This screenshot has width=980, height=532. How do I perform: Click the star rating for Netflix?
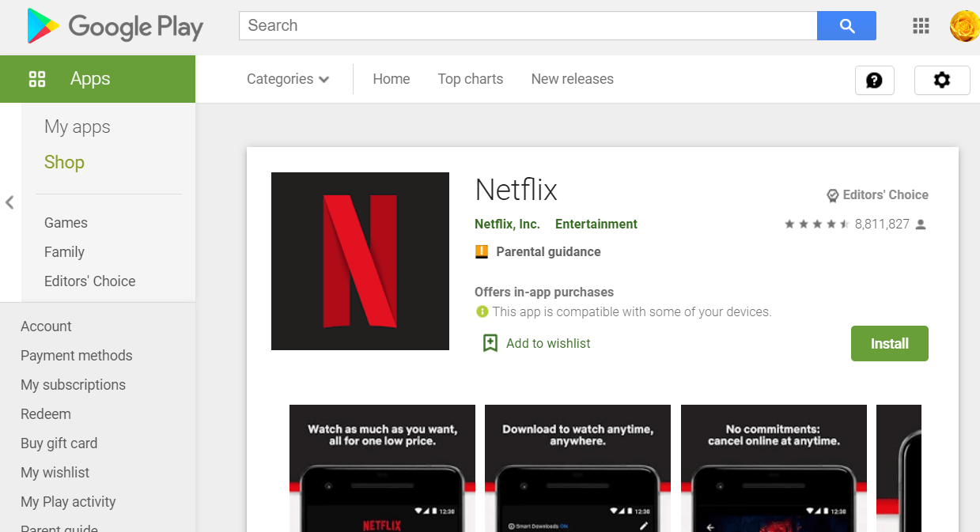816,224
